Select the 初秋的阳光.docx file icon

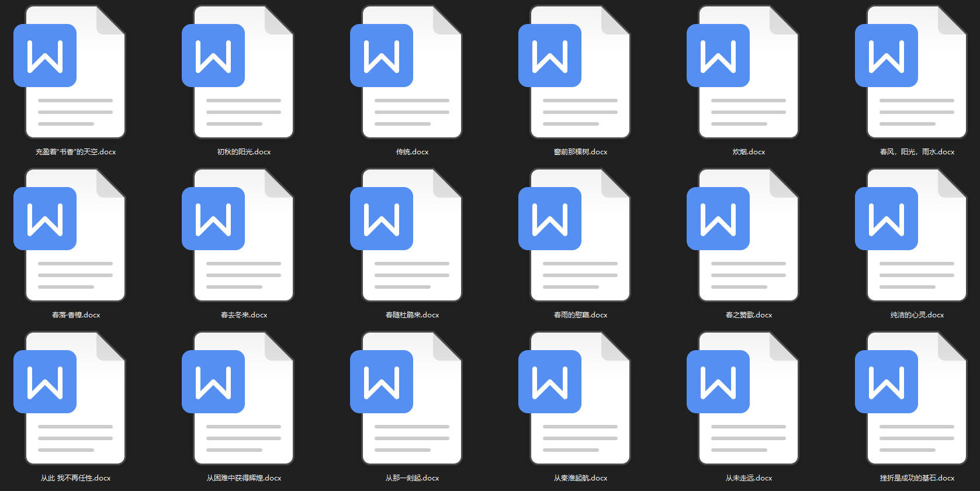click(x=238, y=72)
